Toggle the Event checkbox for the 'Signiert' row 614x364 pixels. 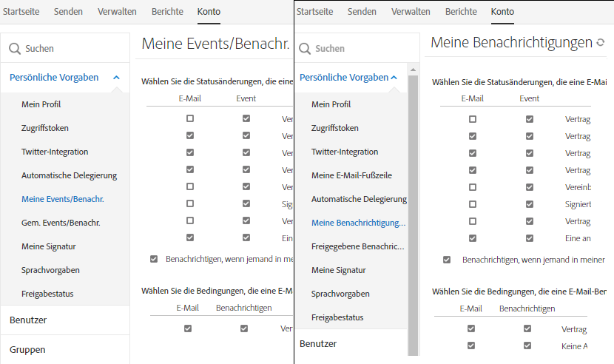(529, 203)
